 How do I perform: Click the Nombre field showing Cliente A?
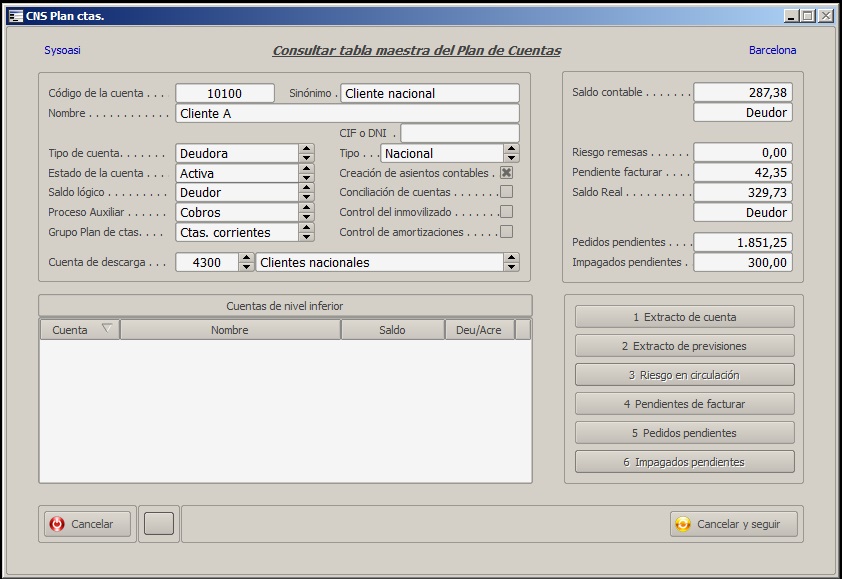(x=347, y=113)
